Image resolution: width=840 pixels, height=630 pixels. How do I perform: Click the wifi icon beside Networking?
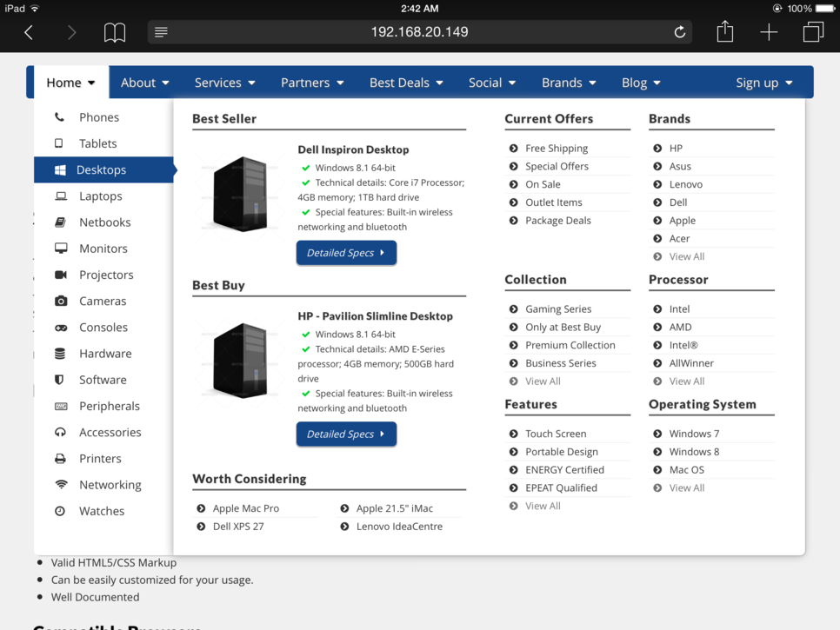[x=62, y=484]
